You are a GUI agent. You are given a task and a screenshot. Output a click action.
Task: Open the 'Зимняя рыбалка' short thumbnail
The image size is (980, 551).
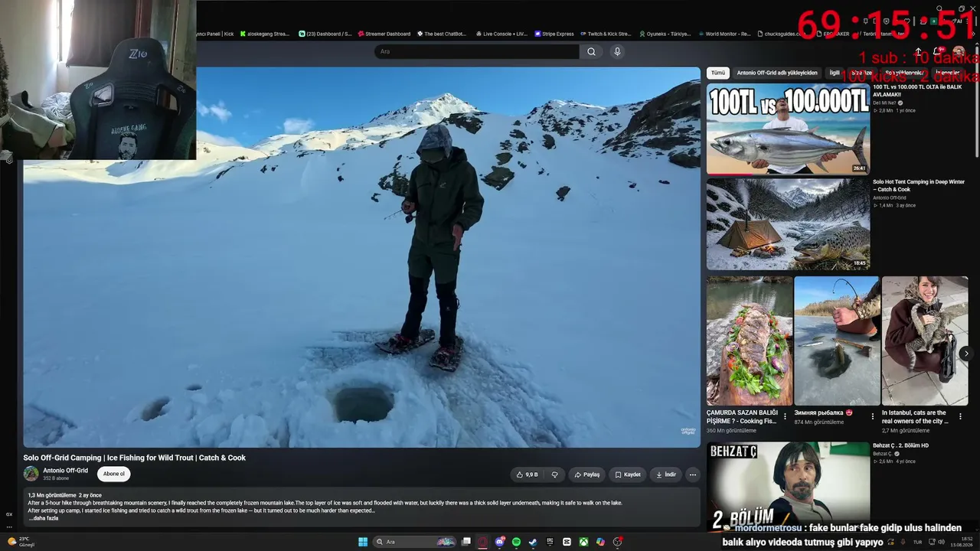point(837,341)
